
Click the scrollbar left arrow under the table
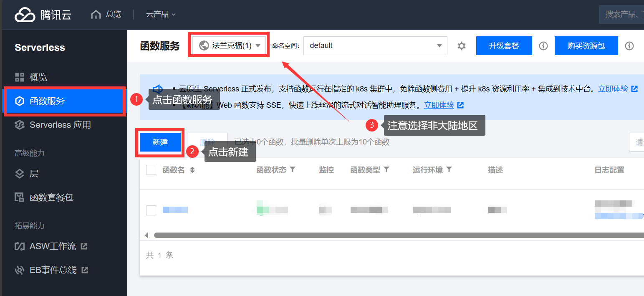[146, 235]
